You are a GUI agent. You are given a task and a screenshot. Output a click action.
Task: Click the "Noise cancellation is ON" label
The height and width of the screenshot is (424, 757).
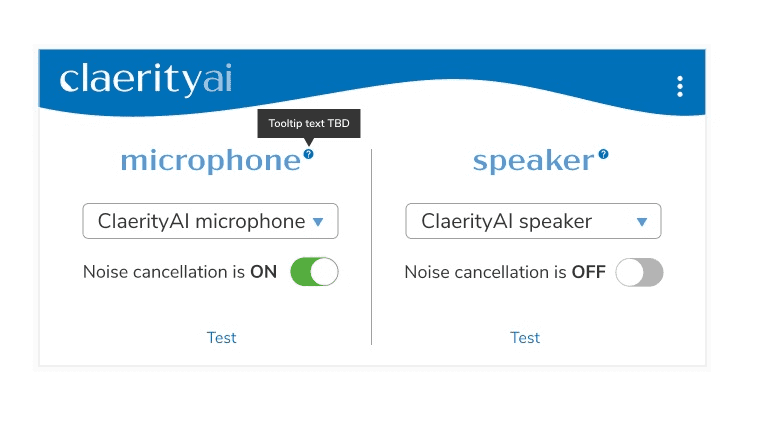coord(180,272)
